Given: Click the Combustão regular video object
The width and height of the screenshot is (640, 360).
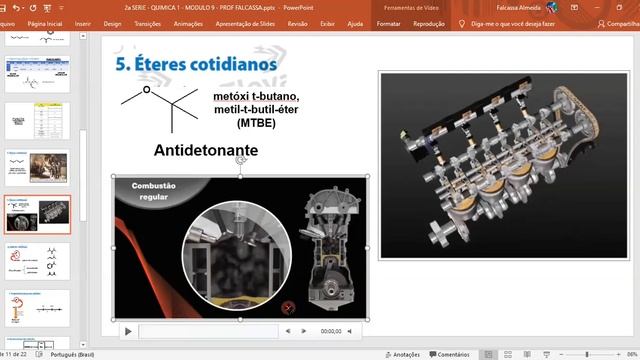Looking at the screenshot, I should [240, 248].
